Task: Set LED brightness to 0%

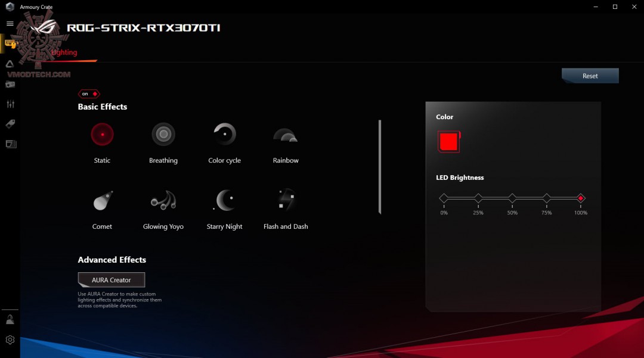Action: pos(444,198)
